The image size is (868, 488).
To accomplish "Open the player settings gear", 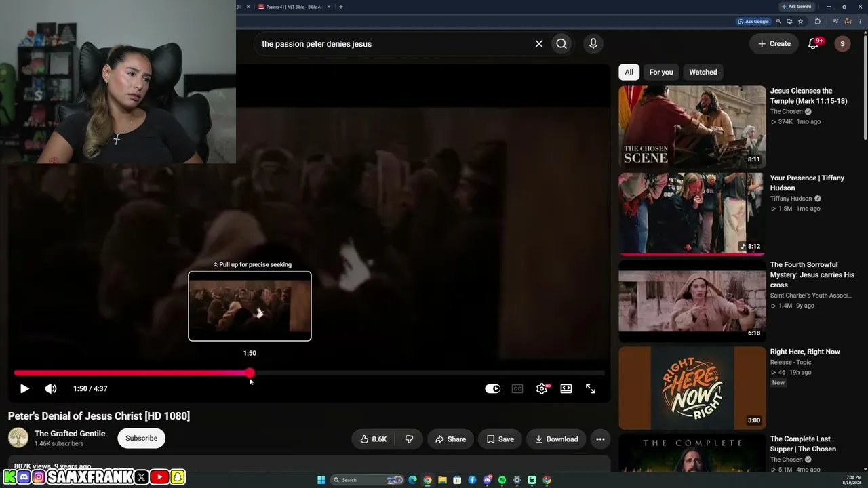I will (x=542, y=388).
